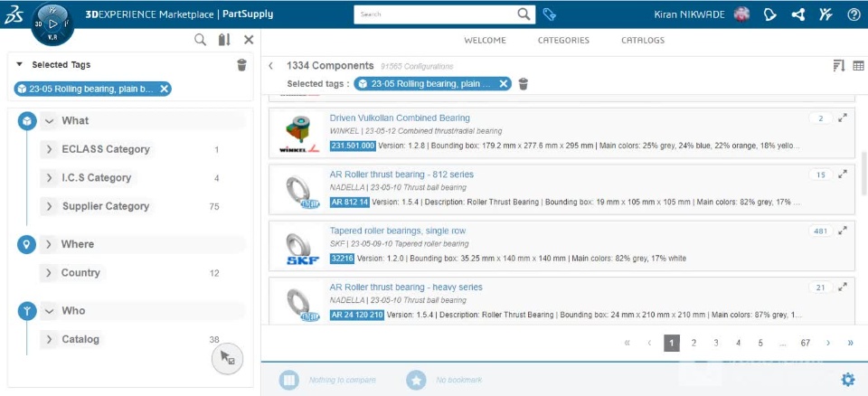Open the notifications chat icon
The width and height of the screenshot is (868, 396).
770,15
